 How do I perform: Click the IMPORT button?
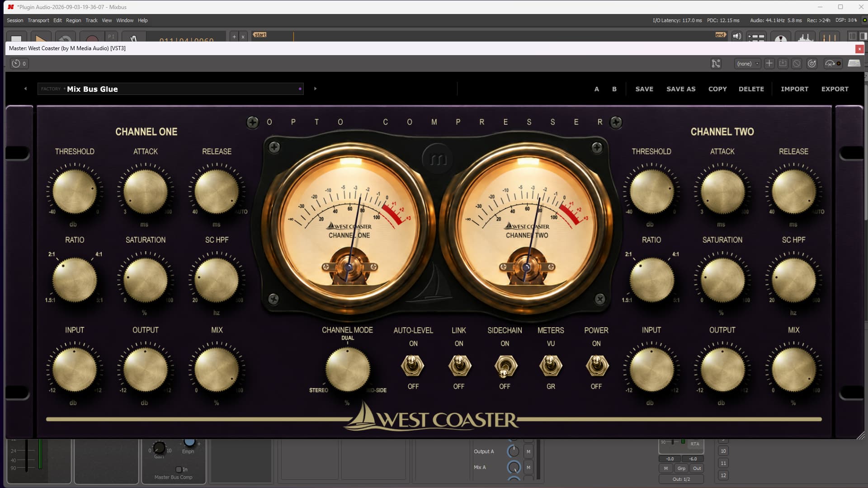tap(794, 89)
